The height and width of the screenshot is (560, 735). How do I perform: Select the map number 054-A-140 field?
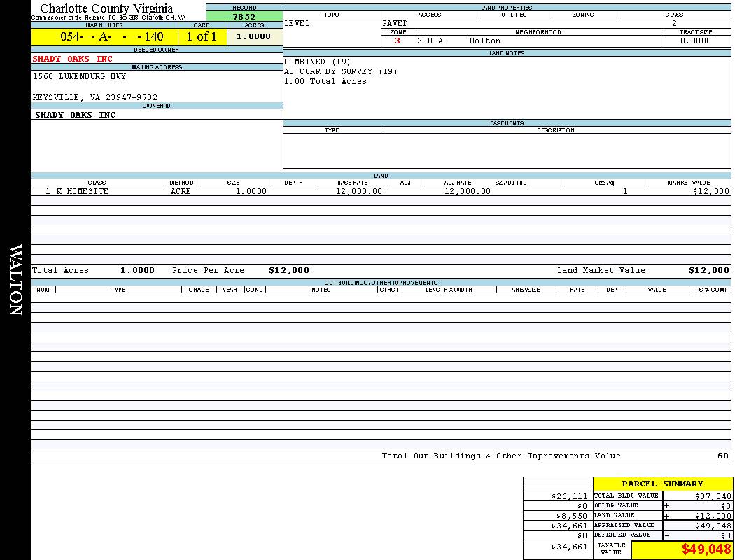(x=104, y=37)
